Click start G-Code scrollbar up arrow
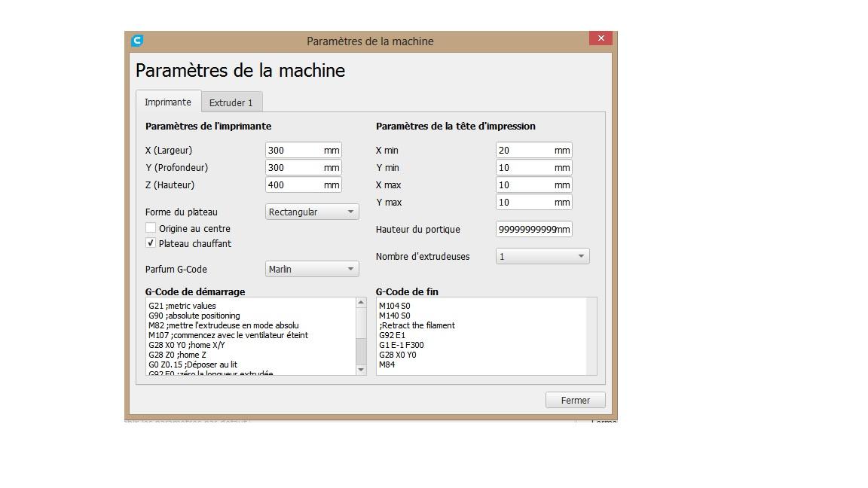The width and height of the screenshot is (868, 488). tap(361, 303)
